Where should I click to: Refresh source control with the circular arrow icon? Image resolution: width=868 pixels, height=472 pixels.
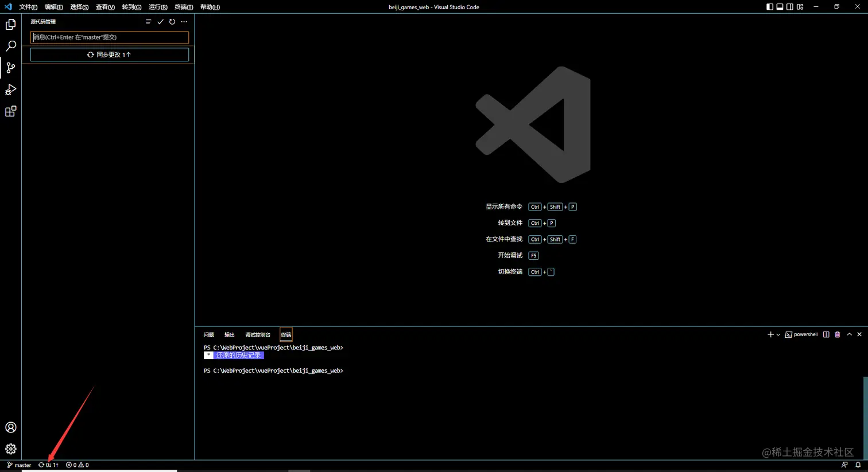click(172, 22)
